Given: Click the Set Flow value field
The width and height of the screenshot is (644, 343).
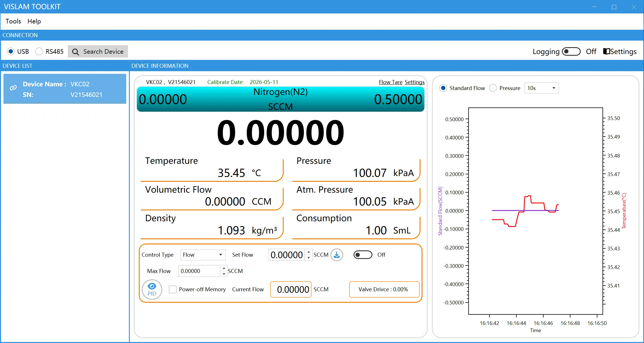Looking at the screenshot, I should pyautogui.click(x=287, y=255).
